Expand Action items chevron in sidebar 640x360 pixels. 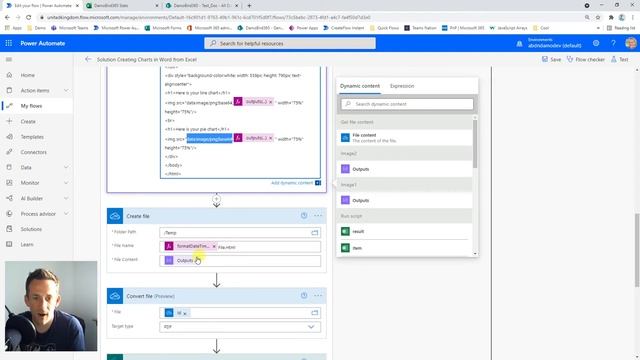click(x=66, y=90)
